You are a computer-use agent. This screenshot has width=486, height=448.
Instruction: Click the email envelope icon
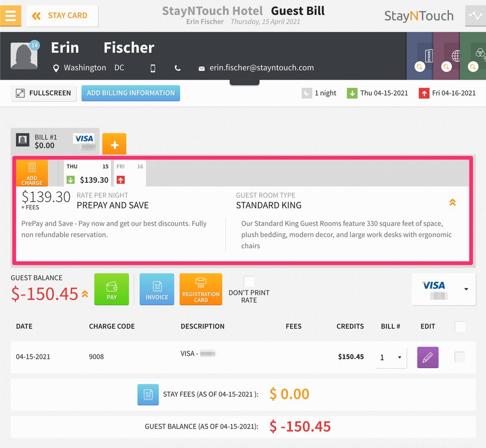201,69
